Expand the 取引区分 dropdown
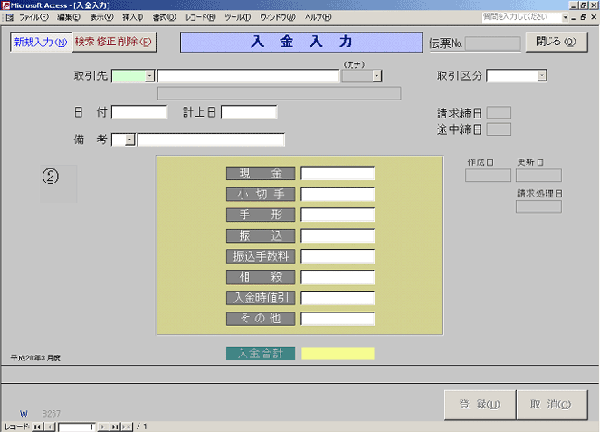The height and width of the screenshot is (432, 600). pyautogui.click(x=541, y=76)
